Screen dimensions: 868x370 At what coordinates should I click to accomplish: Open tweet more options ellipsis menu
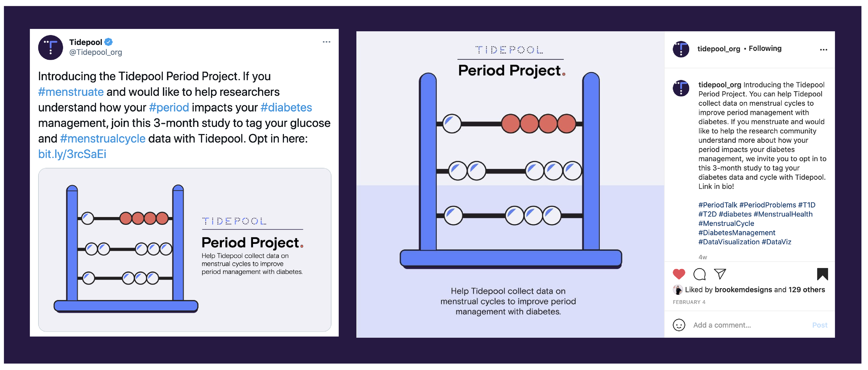point(326,42)
